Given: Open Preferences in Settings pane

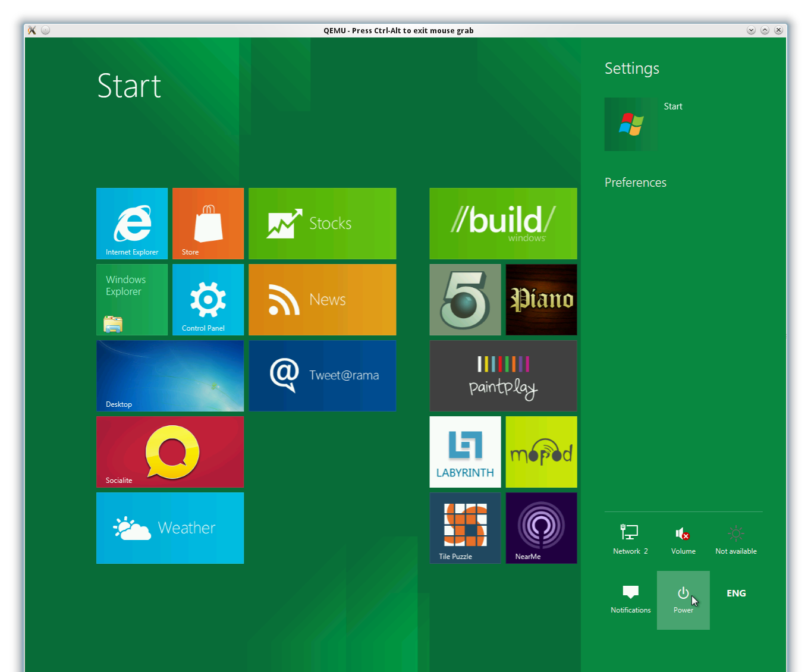Looking at the screenshot, I should (636, 183).
